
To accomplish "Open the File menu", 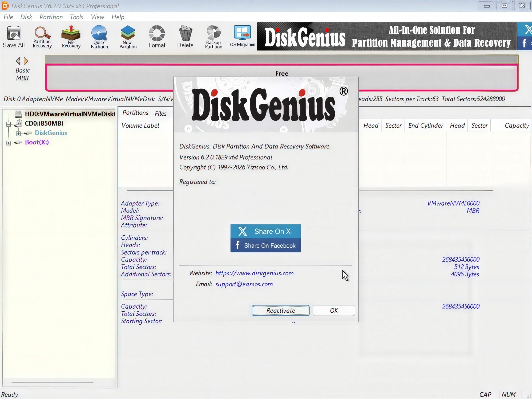I will point(8,17).
